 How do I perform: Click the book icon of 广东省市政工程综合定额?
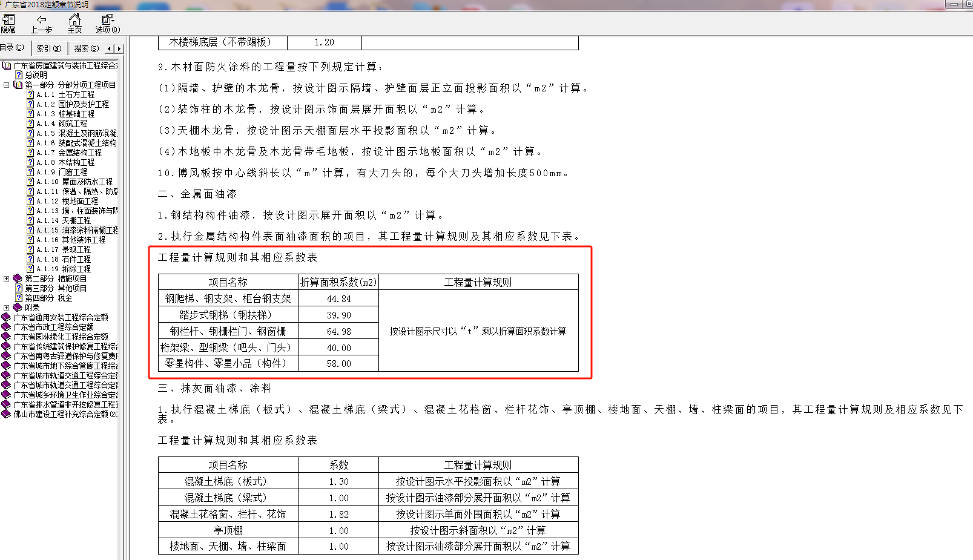7,327
